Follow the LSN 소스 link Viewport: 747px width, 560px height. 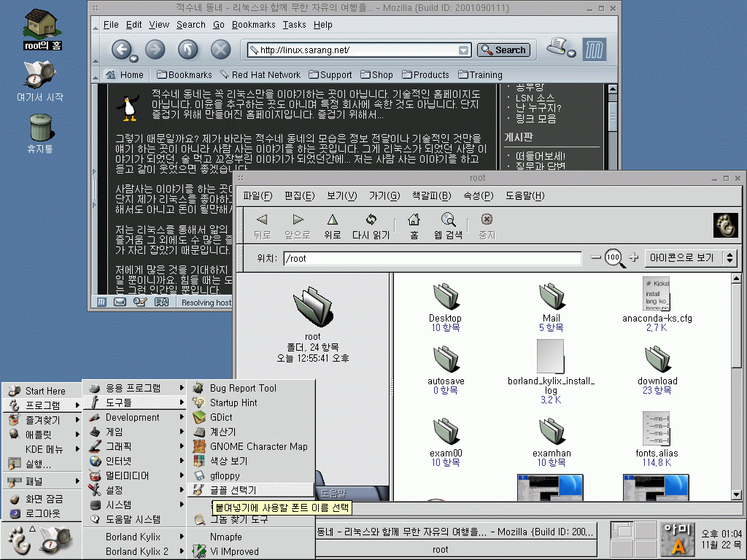click(x=535, y=98)
